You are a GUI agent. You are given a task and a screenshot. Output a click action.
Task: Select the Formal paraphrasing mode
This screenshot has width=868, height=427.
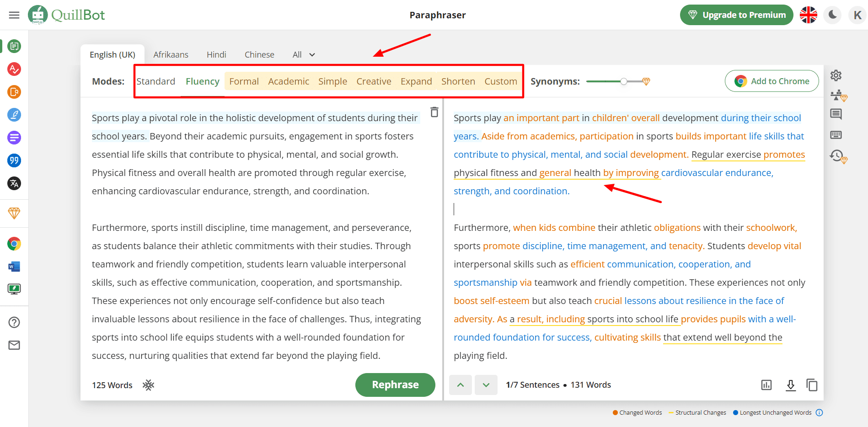tap(244, 81)
